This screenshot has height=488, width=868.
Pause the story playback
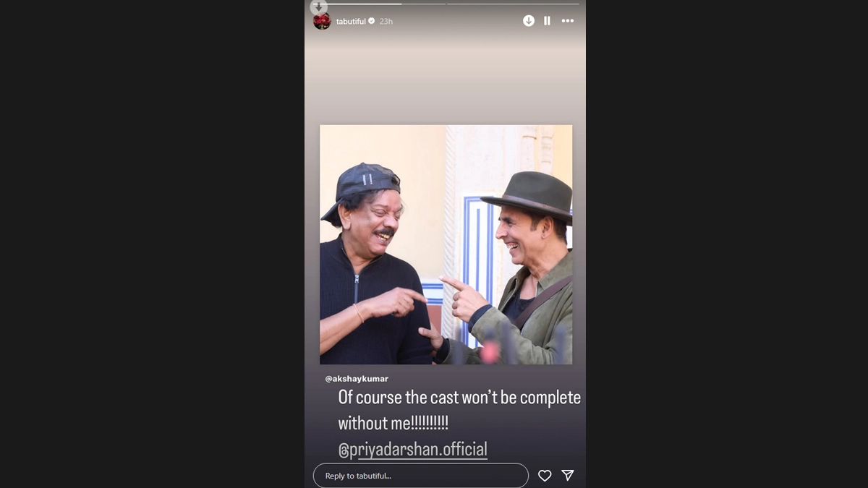point(547,21)
